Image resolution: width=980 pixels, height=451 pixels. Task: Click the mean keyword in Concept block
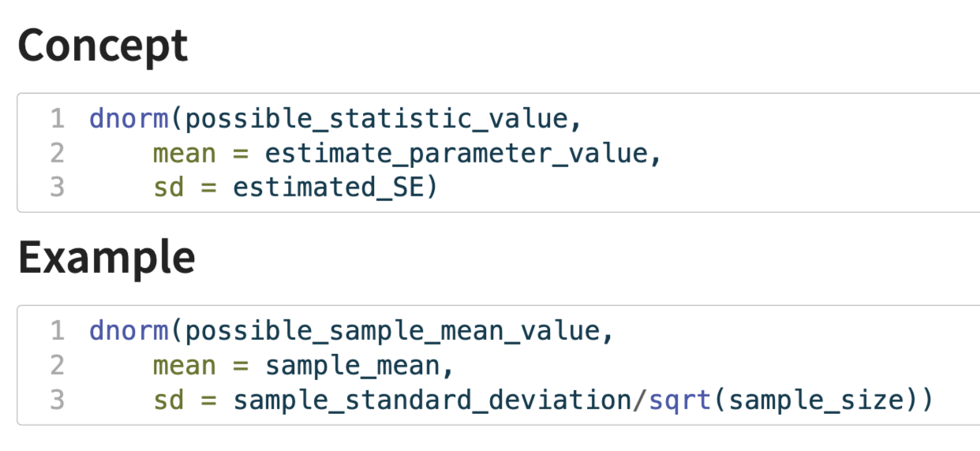tap(184, 153)
